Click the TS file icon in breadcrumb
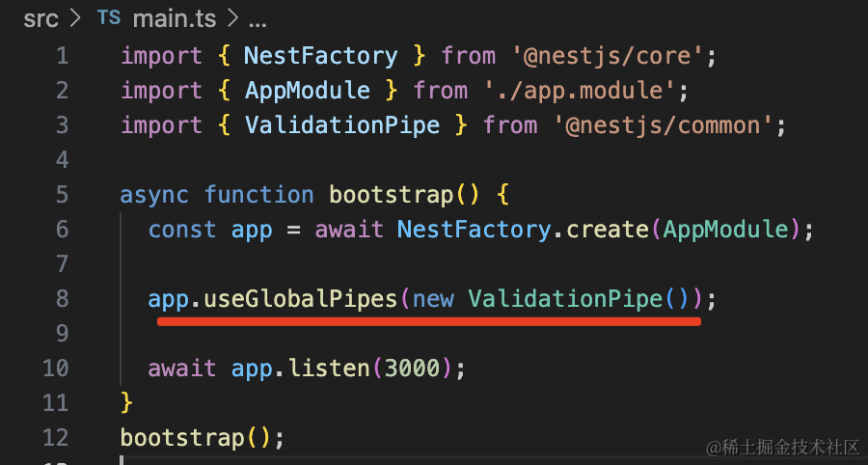 click(108, 18)
